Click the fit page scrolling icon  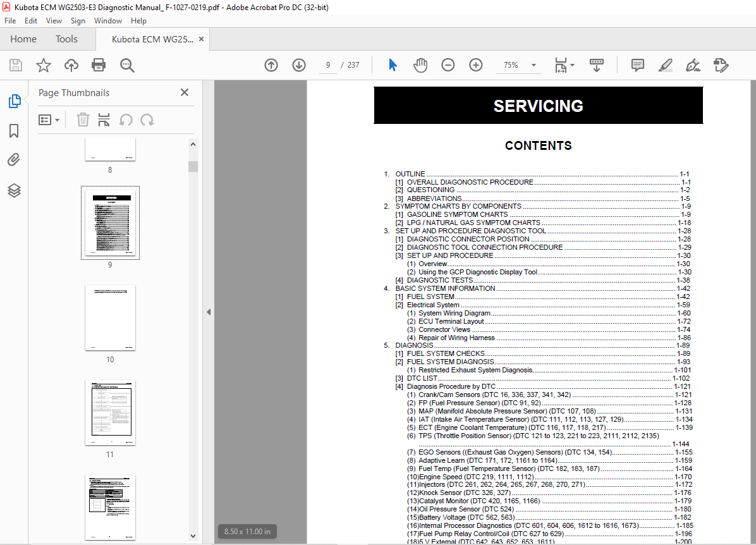click(561, 65)
